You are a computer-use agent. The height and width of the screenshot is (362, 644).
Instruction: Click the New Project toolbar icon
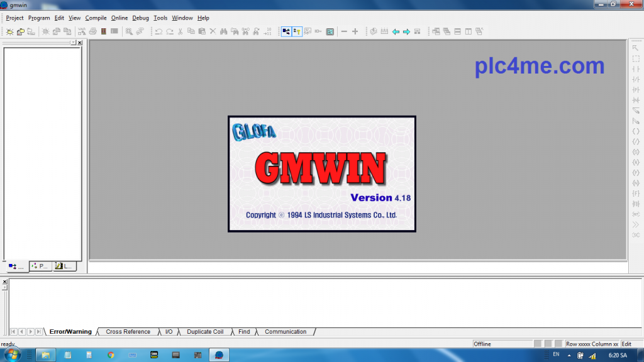click(x=10, y=31)
